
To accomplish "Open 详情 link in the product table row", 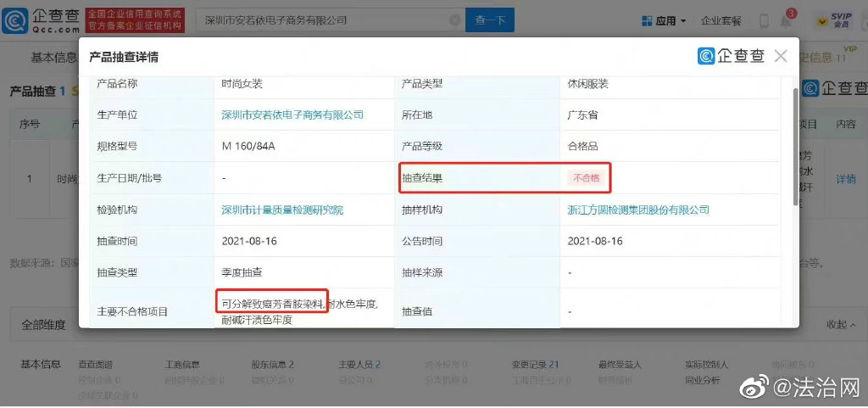I will pyautogui.click(x=846, y=179).
